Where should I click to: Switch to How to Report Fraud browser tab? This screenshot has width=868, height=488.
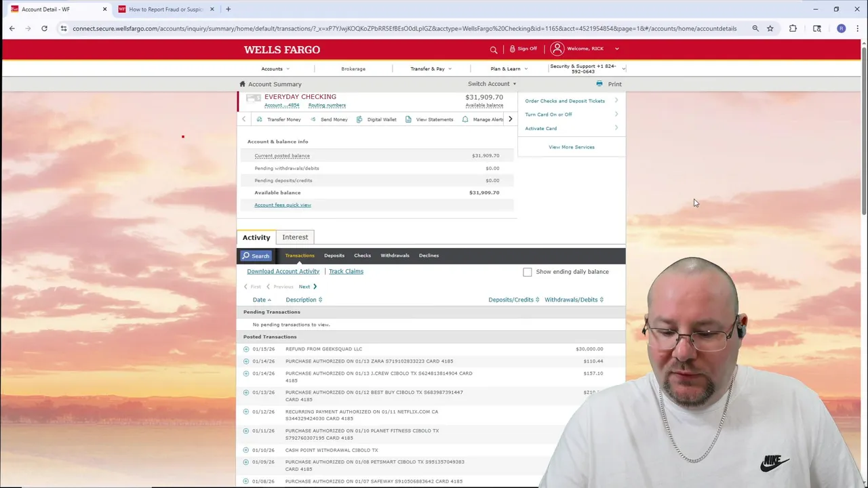point(166,9)
